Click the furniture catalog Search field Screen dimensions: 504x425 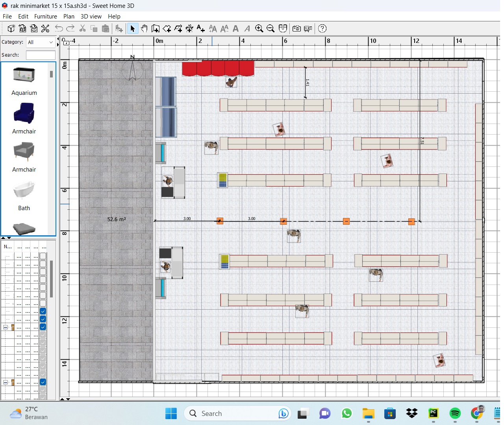[x=41, y=55]
